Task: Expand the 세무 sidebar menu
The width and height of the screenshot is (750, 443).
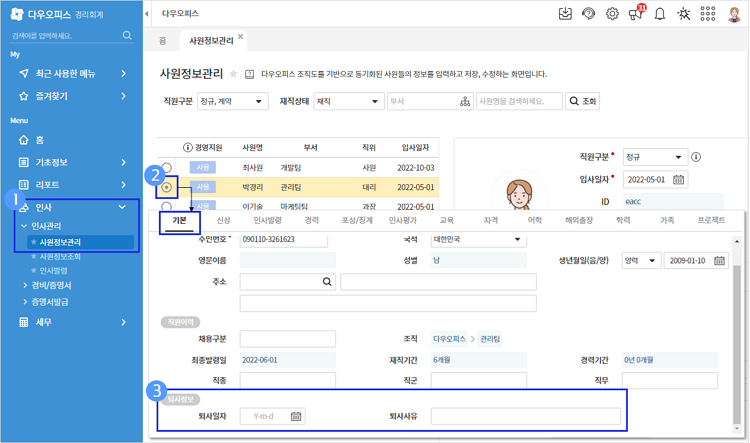Action: point(70,322)
